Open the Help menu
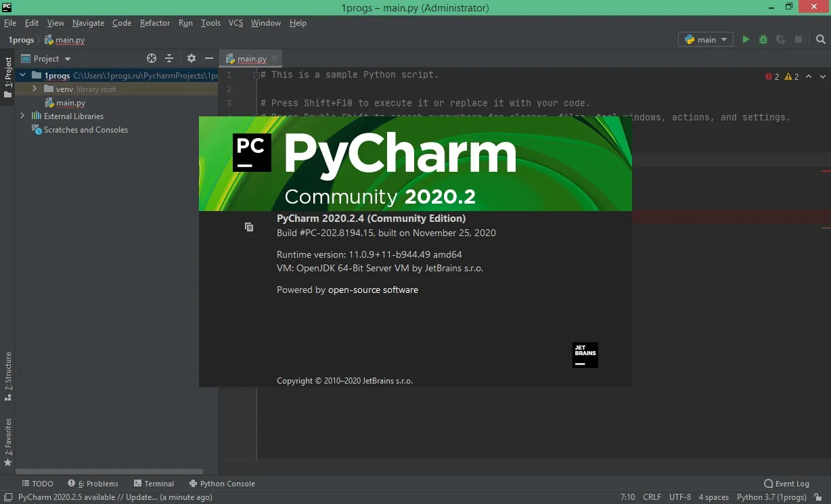This screenshot has width=831, height=504. pos(298,23)
